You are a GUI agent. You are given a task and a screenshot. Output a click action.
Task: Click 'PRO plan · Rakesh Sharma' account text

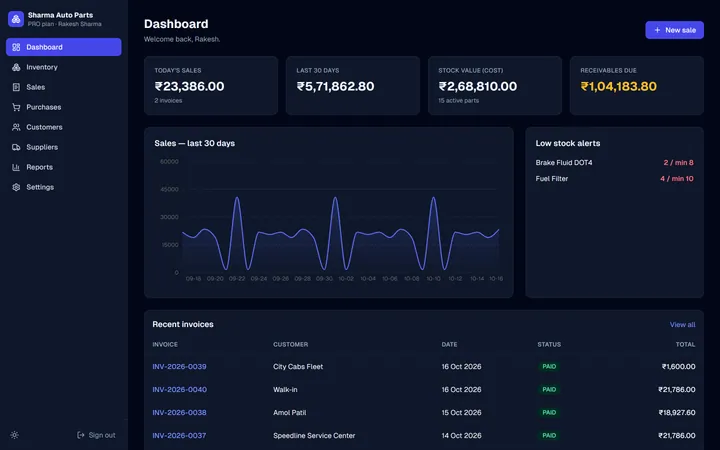(64, 24)
